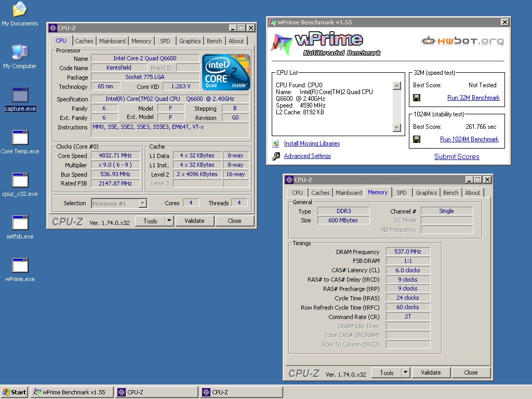This screenshot has width=532, height=399.
Task: Switch to the Graphics tab in the CPU window
Action: 190,41
